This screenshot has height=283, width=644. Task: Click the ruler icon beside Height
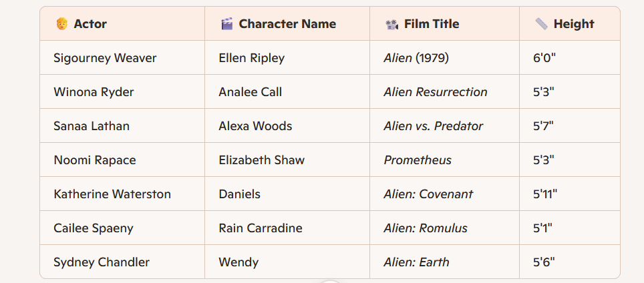point(541,24)
